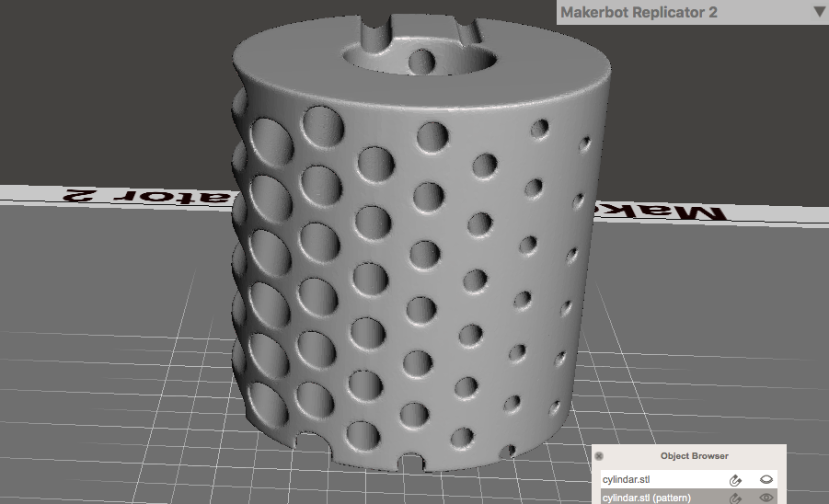Click the printer dropdown arrow triangle

pos(820,12)
